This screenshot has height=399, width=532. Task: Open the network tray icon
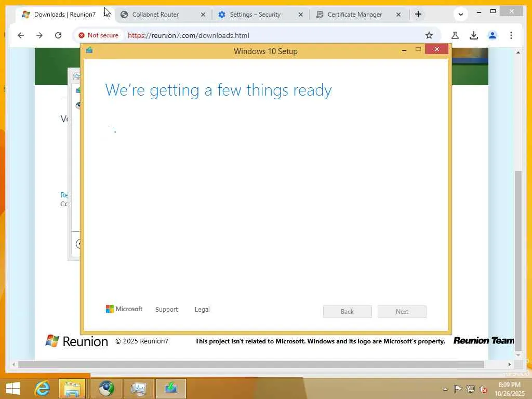click(470, 389)
